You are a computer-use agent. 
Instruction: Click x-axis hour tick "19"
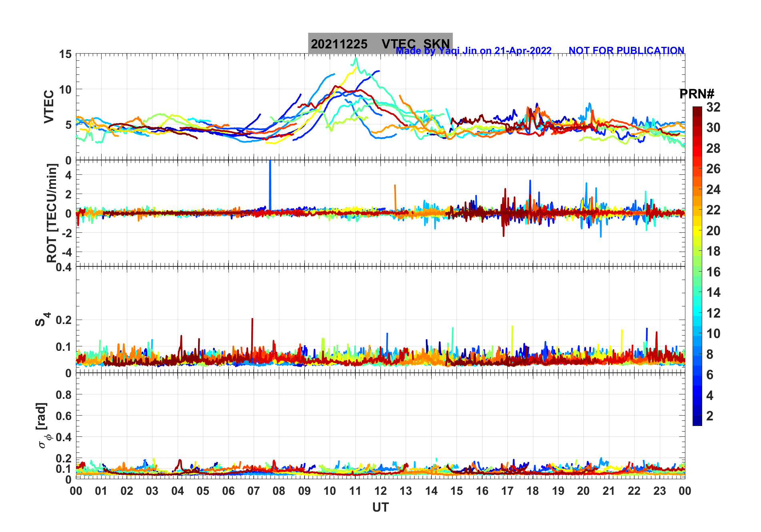coord(558,491)
